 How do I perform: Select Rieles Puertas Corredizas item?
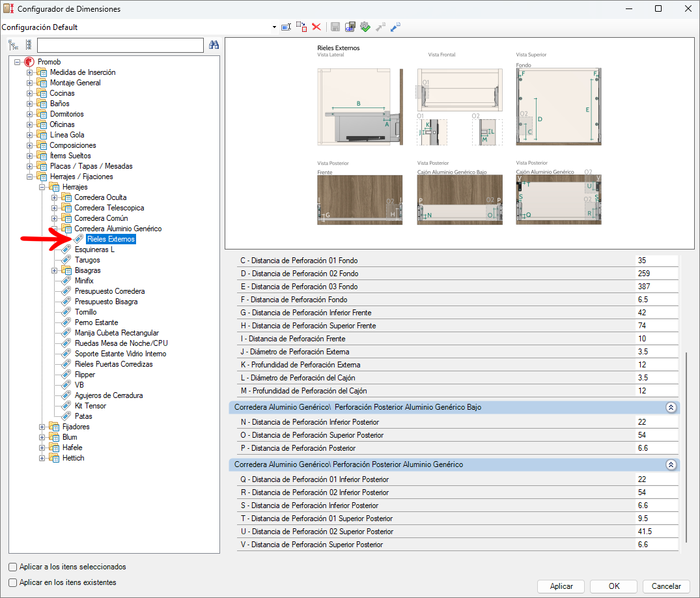114,364
